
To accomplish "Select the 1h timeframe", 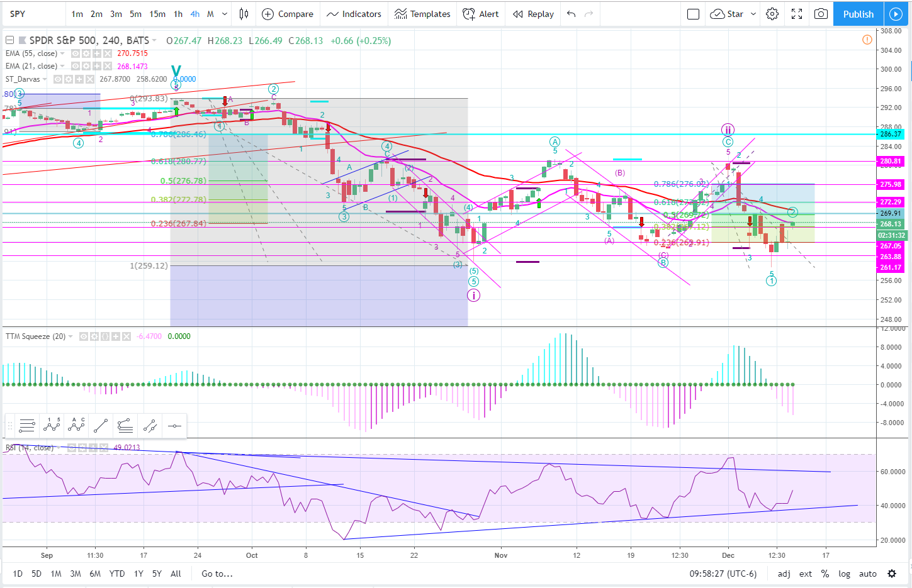I will pos(178,14).
